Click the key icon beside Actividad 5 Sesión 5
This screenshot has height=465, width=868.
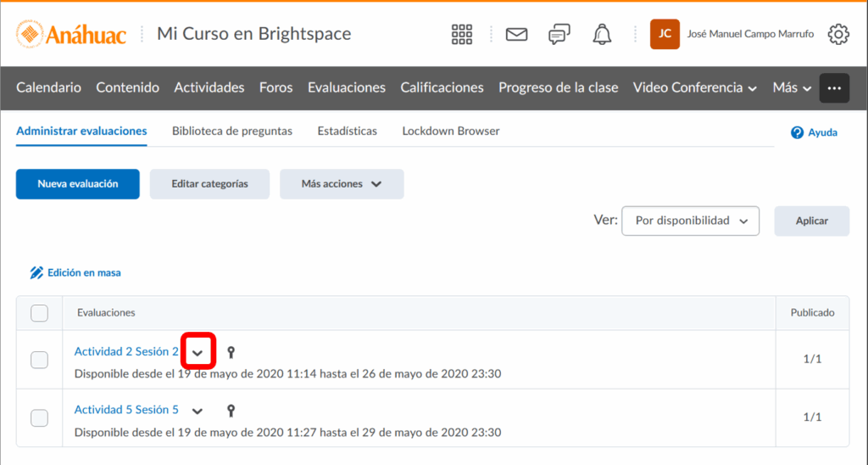pos(231,411)
